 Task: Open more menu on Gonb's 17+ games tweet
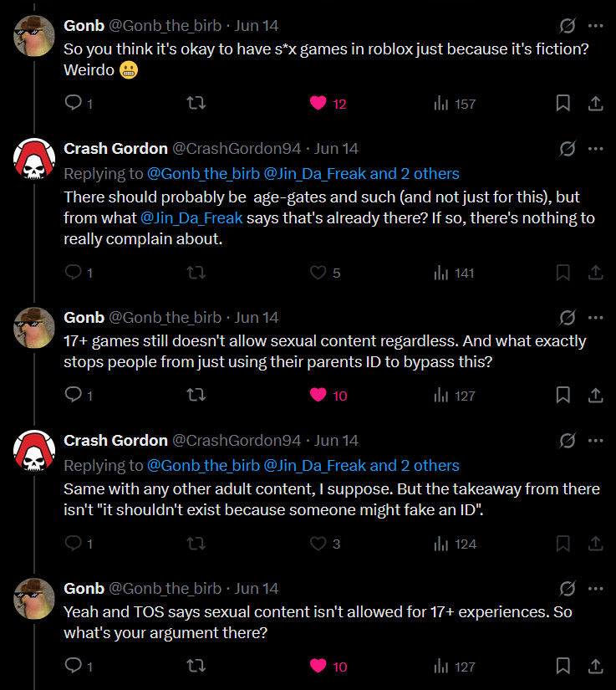[595, 318]
